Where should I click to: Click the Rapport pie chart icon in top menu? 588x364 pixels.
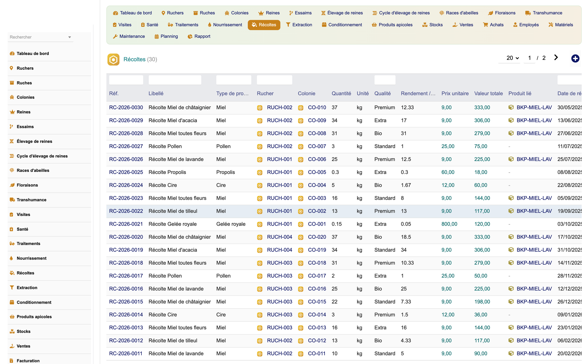190,37
